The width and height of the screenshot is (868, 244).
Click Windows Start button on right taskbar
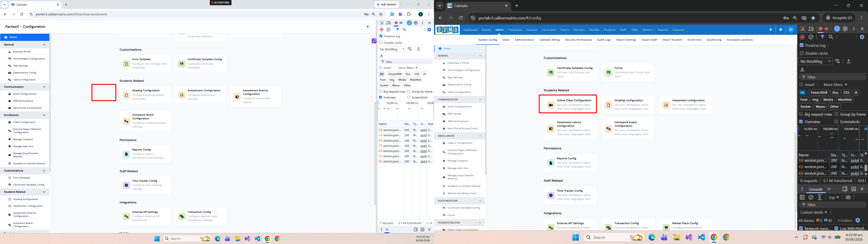(576, 238)
